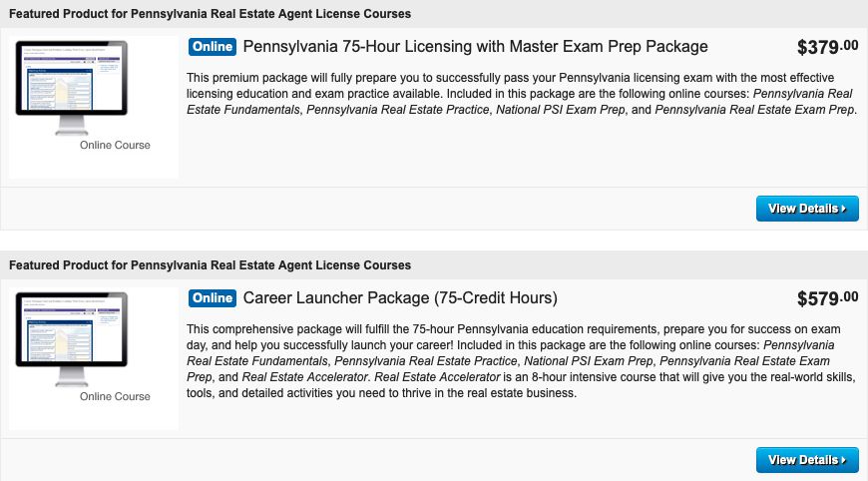
Task: Select the $579.00 price label
Action: pyautogui.click(x=827, y=298)
